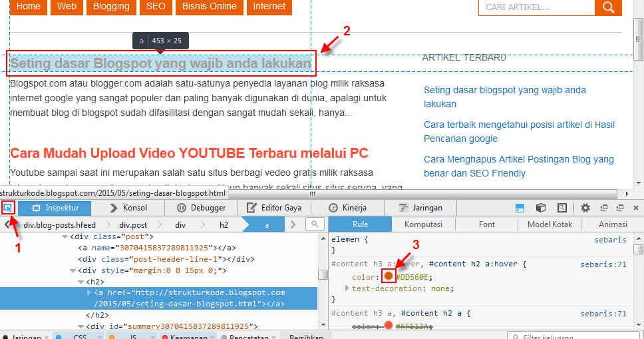
Task: Open Seting dasar Blogspot post title
Action: click(x=160, y=63)
